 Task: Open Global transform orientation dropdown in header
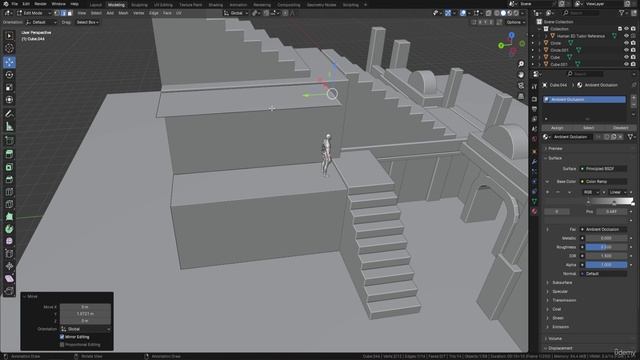(236, 13)
